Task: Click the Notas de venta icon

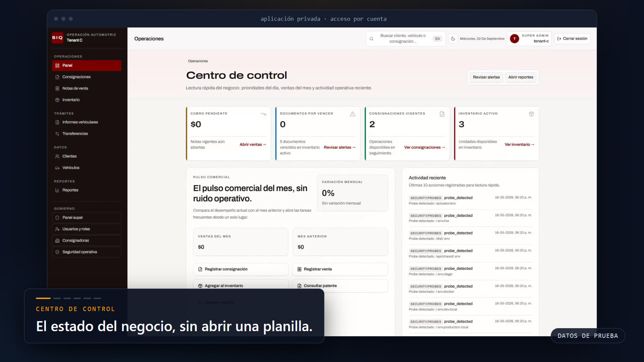Action: click(57, 88)
